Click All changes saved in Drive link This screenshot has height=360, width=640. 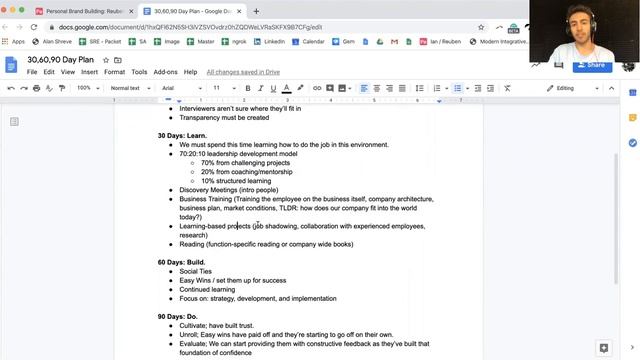click(x=243, y=72)
